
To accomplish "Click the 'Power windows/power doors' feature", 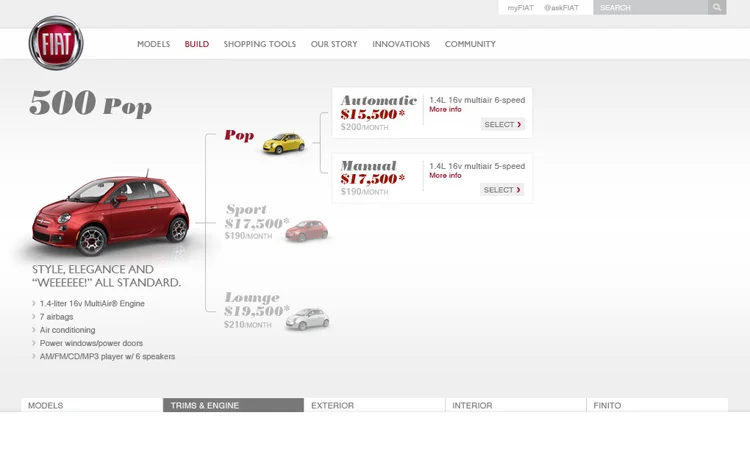I will pyautogui.click(x=91, y=343).
